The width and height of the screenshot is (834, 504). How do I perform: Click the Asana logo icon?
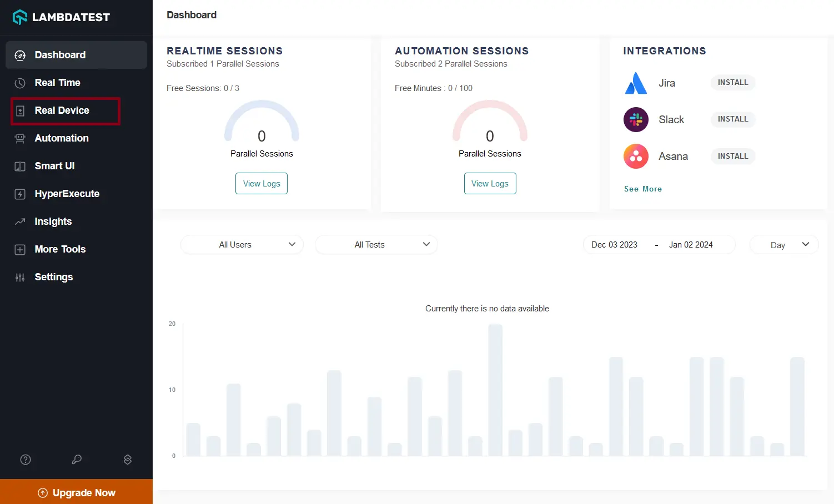(x=636, y=157)
